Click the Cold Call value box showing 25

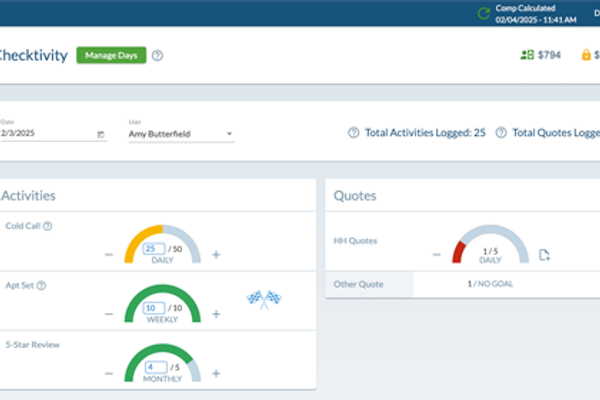pos(154,249)
